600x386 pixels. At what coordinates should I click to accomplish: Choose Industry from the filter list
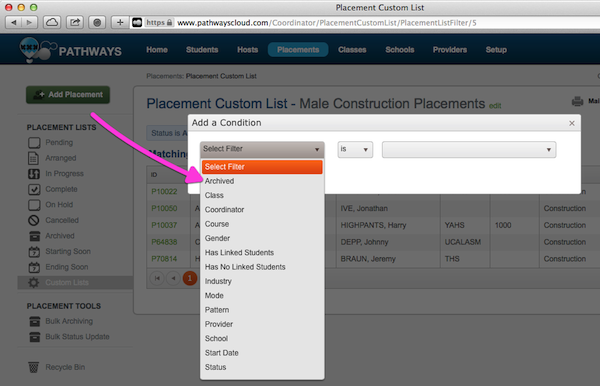[x=262, y=282]
